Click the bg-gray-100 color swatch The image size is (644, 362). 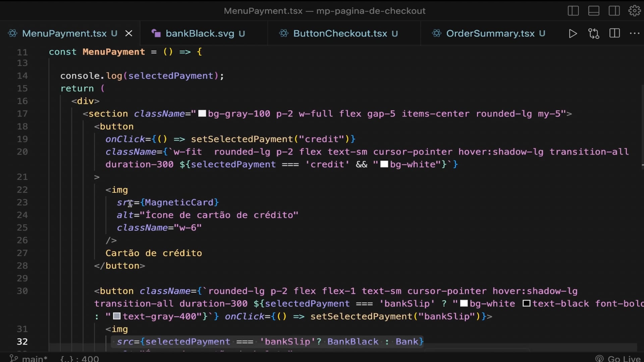pos(202,114)
